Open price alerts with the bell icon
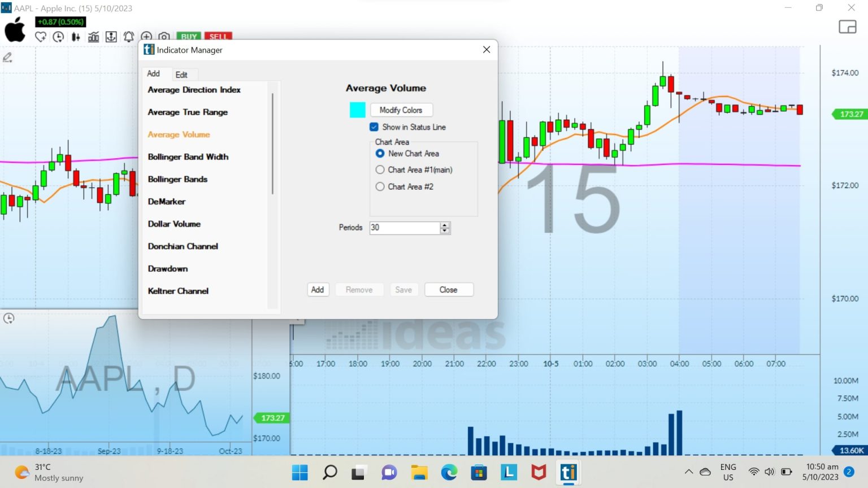Image resolution: width=868 pixels, height=488 pixels. coord(128,36)
